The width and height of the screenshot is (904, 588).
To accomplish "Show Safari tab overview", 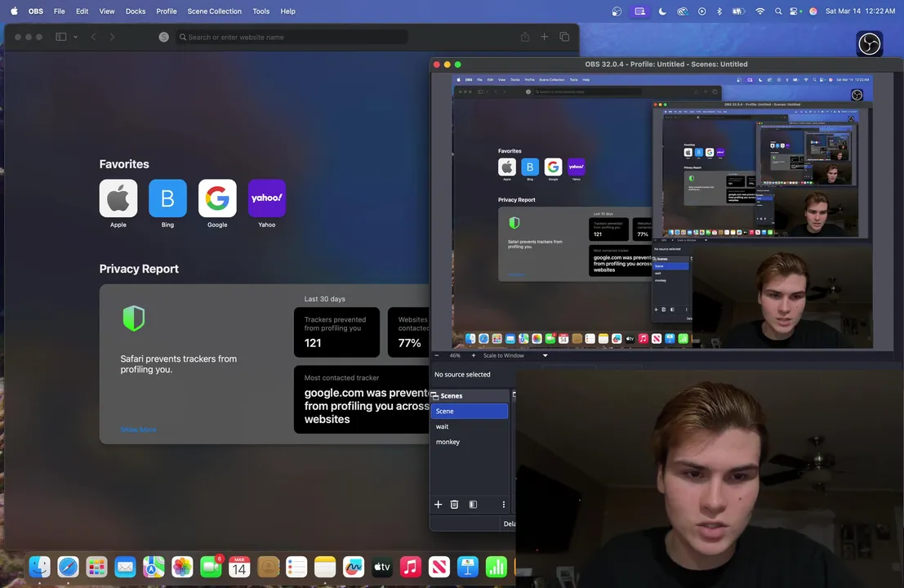I will [x=564, y=37].
